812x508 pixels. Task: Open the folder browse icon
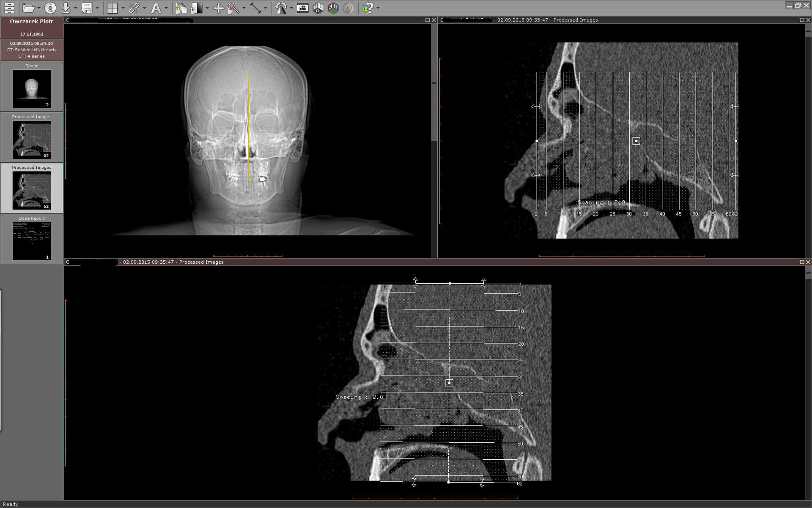tap(28, 8)
